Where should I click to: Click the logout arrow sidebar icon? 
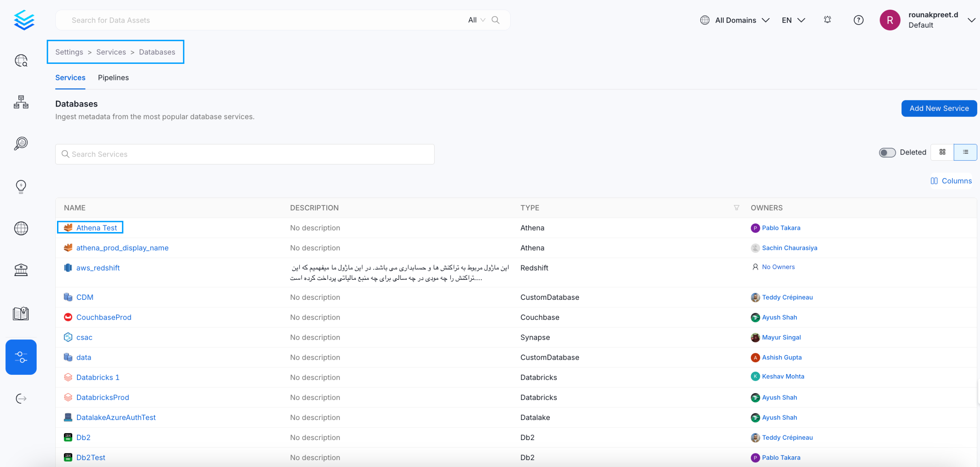click(21, 398)
